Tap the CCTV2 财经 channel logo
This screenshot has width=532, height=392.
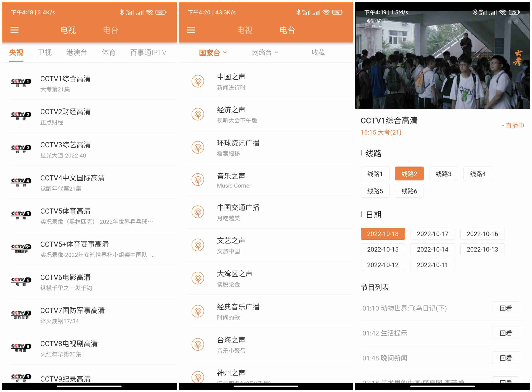click(x=21, y=116)
